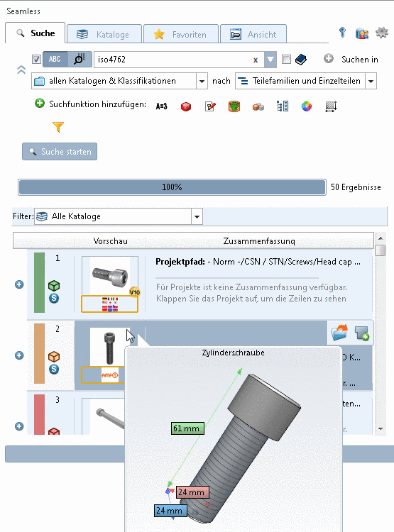Click Suche starten button
Image resolution: width=394 pixels, height=532 pixels.
[60, 152]
